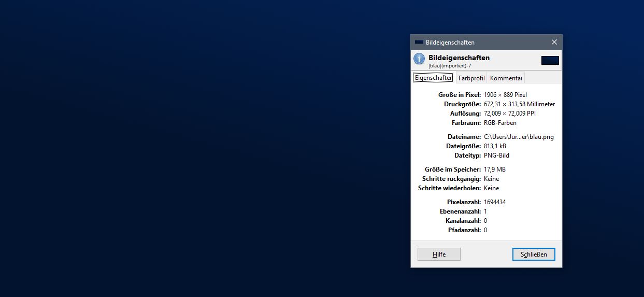Click the Schritte wiederholen label
This screenshot has width=644, height=297.
coord(450,188)
